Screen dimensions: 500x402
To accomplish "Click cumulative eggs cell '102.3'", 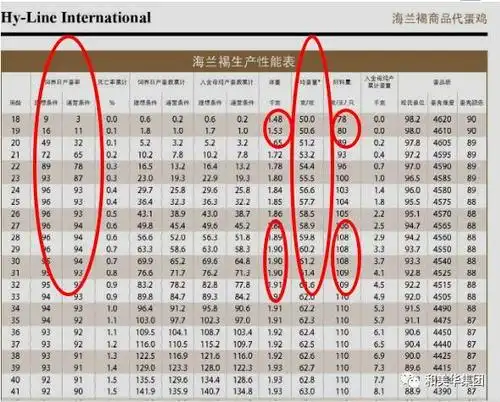I will pos(210,320).
